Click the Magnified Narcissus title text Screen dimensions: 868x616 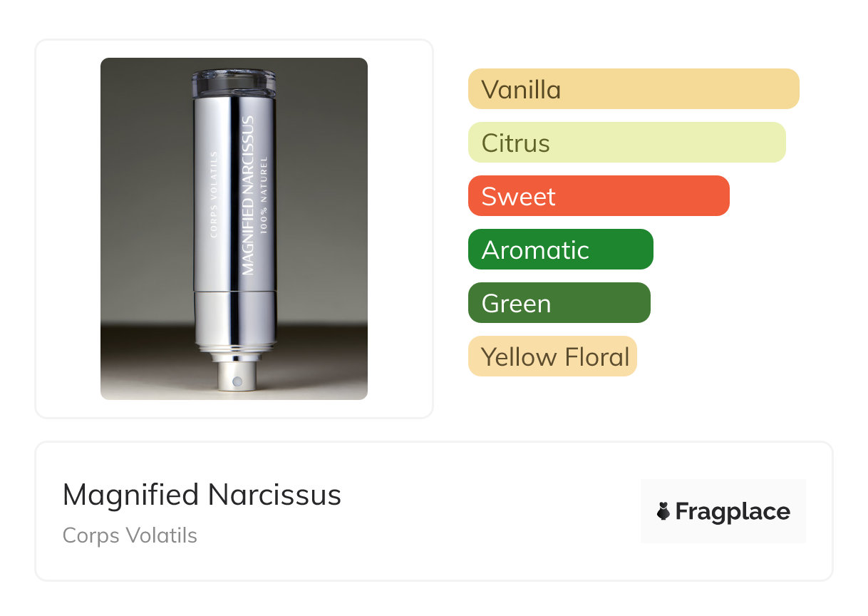click(x=202, y=495)
